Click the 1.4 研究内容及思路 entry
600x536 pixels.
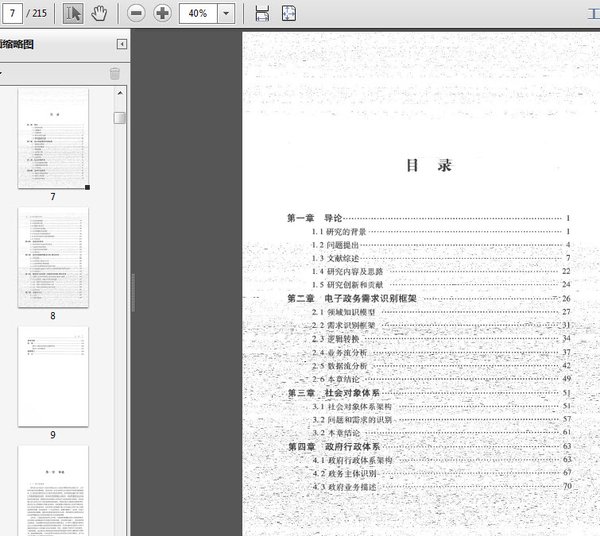[441, 271]
